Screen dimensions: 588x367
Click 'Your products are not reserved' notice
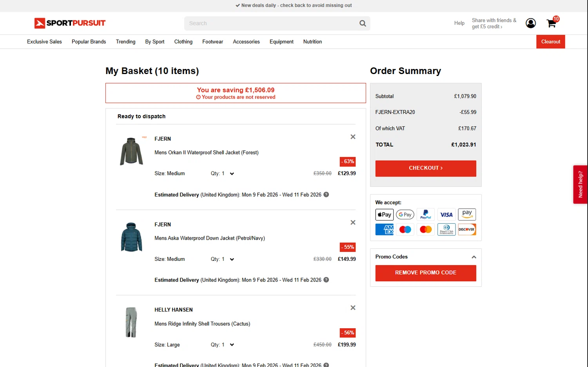point(236,97)
